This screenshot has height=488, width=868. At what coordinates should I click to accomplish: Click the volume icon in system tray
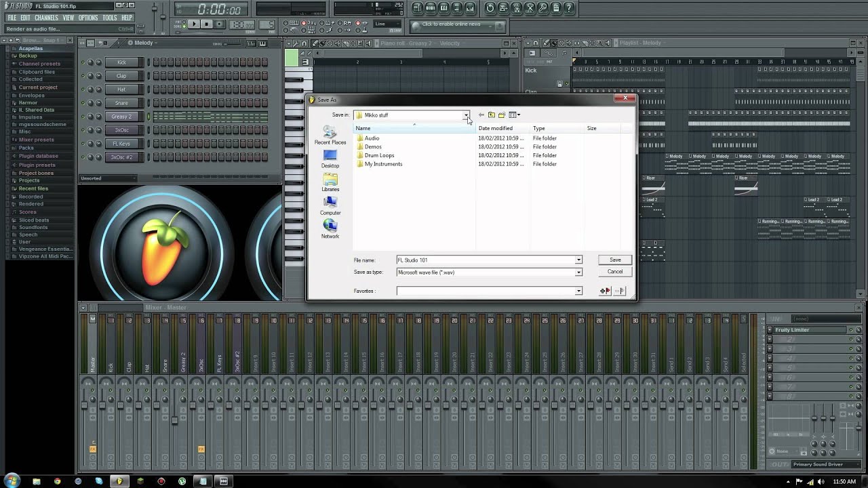823,481
